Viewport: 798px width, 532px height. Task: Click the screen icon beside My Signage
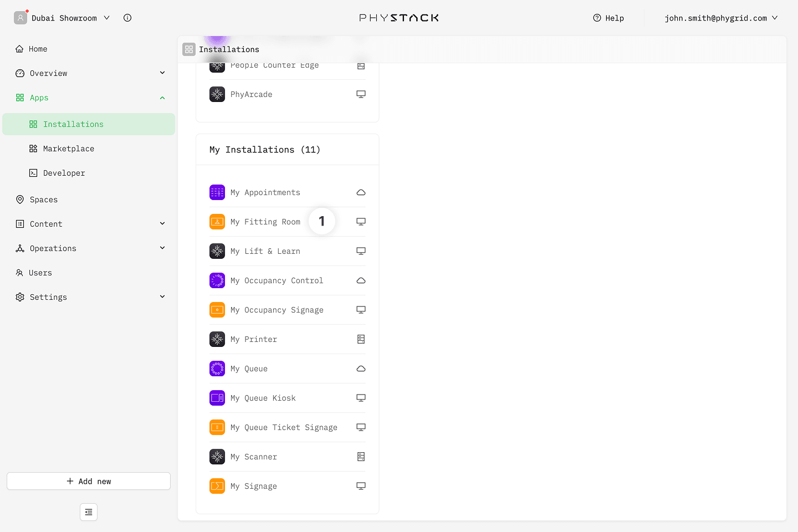(x=361, y=486)
